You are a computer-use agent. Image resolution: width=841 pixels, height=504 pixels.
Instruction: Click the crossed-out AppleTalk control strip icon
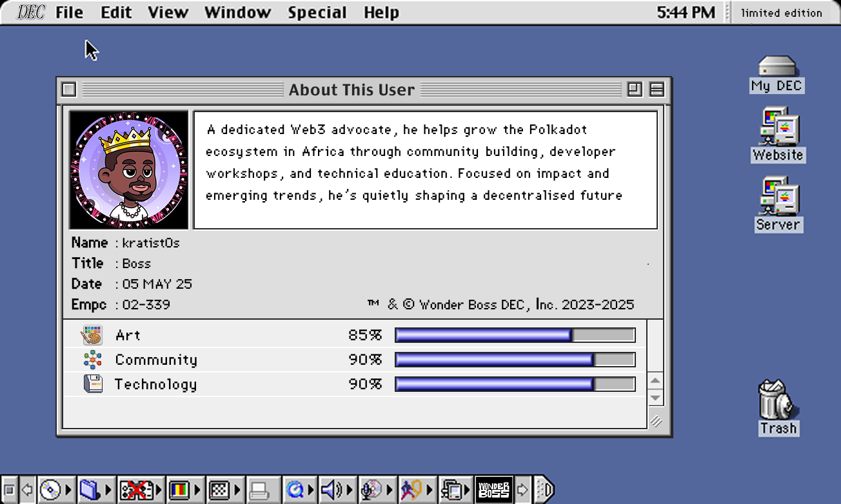pos(140,490)
